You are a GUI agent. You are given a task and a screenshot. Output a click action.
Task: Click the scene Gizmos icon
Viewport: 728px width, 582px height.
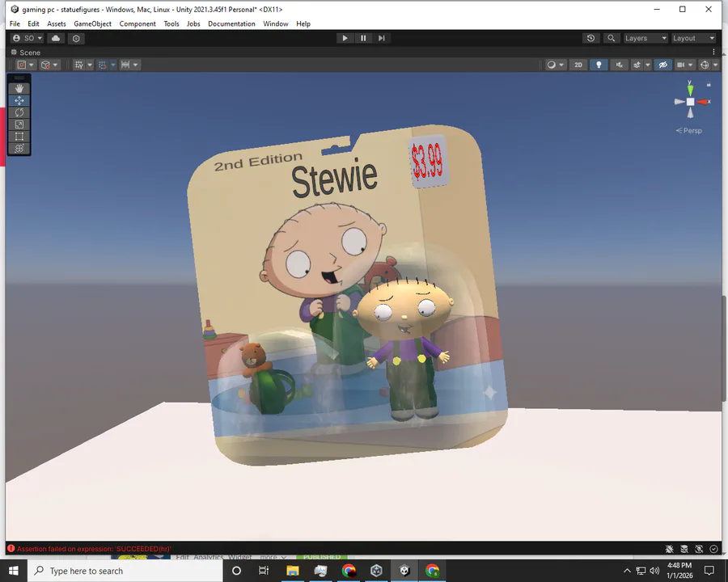[x=705, y=65]
